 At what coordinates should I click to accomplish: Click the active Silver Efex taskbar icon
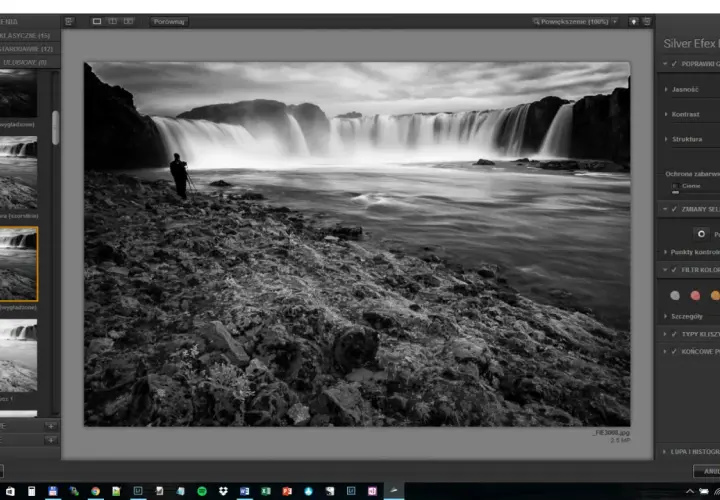(x=394, y=491)
